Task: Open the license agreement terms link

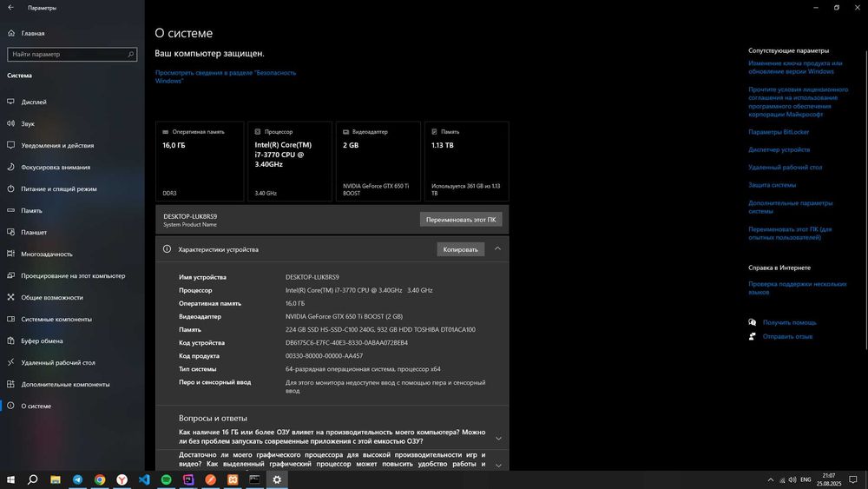Action: click(x=799, y=102)
